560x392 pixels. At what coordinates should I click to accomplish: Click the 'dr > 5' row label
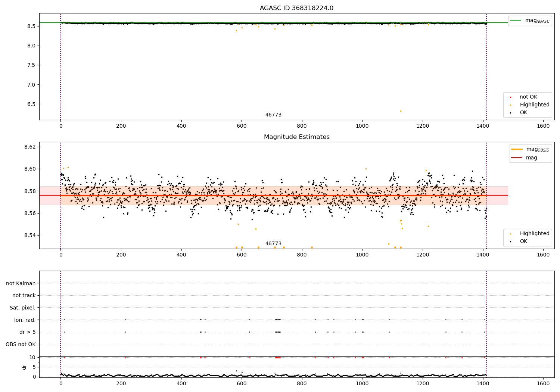(28, 332)
